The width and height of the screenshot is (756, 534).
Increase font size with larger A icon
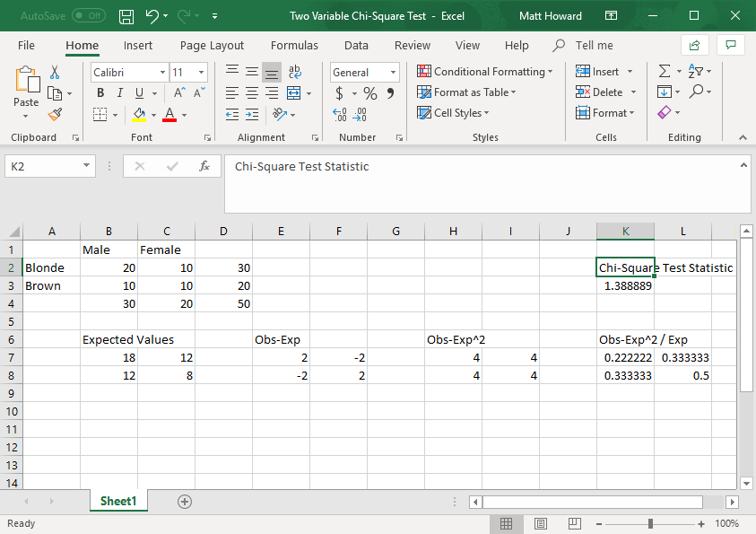179,92
